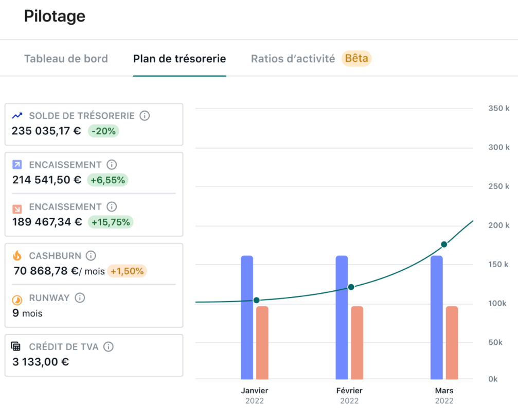518x420 pixels.
Task: Click the Crédit de TVA calculator icon
Action: [16, 346]
